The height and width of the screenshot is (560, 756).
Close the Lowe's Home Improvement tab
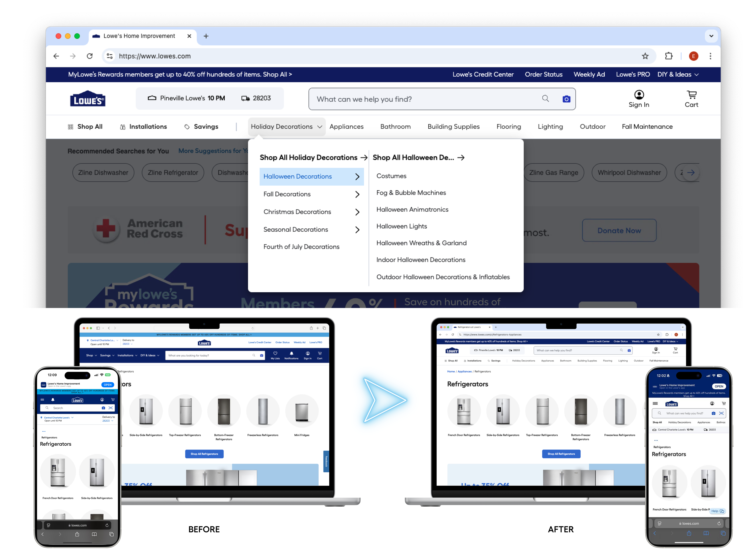[189, 36]
